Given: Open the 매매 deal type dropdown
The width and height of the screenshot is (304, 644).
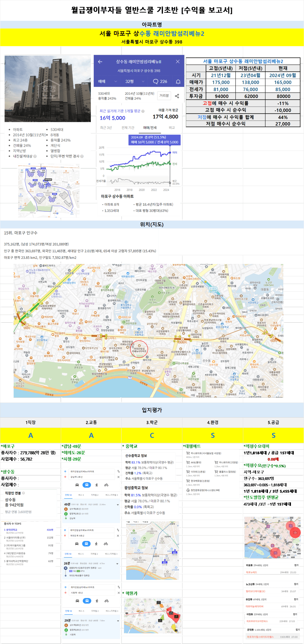Looking at the screenshot, I should coord(107,82).
